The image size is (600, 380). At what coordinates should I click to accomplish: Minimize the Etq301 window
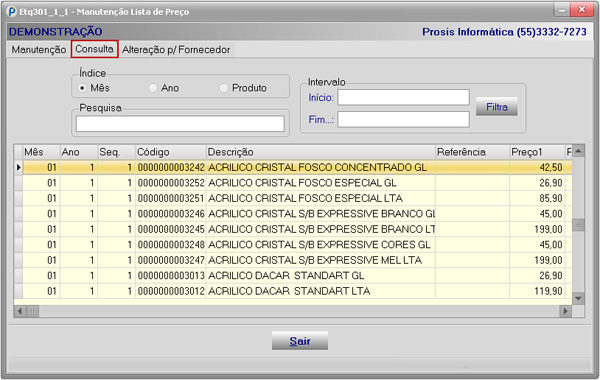pos(562,10)
